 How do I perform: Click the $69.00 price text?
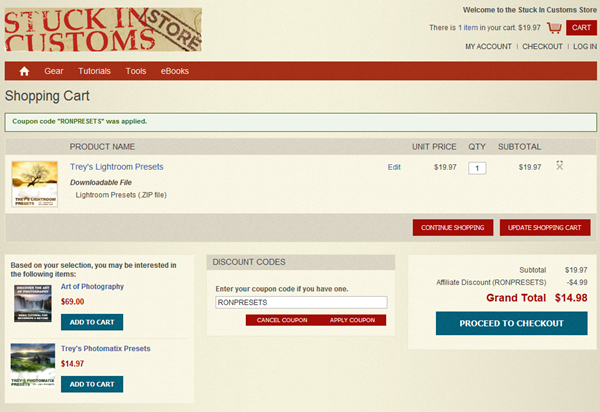tap(72, 301)
